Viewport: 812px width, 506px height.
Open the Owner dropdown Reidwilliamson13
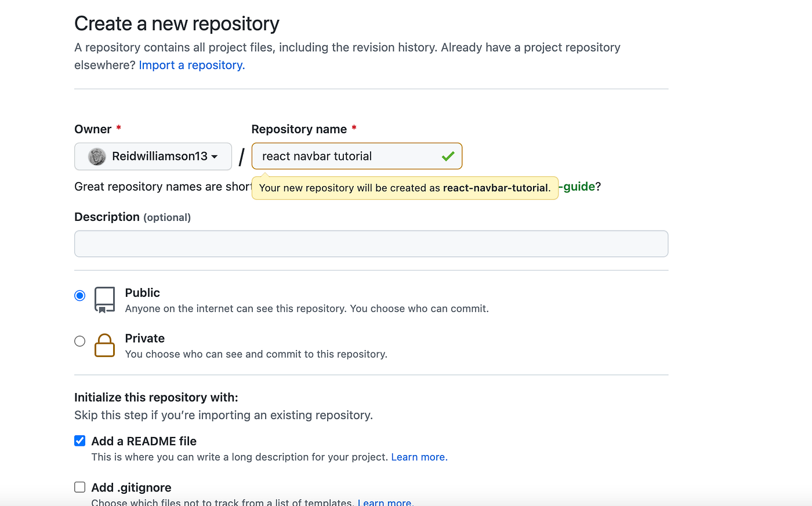pyautogui.click(x=153, y=156)
